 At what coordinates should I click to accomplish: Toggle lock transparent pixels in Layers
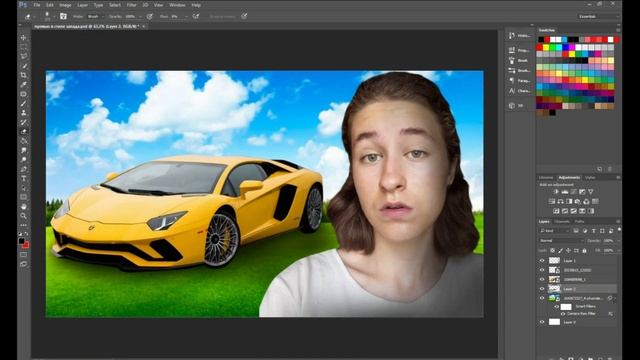pyautogui.click(x=553, y=250)
